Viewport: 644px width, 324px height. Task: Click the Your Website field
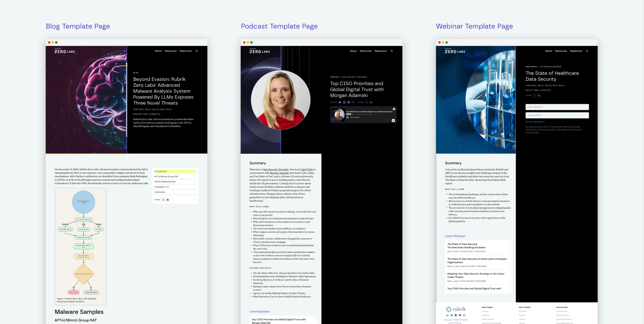point(557,115)
